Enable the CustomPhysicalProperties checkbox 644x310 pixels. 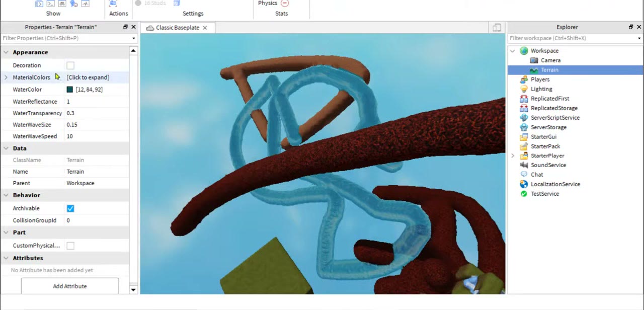[x=70, y=246]
